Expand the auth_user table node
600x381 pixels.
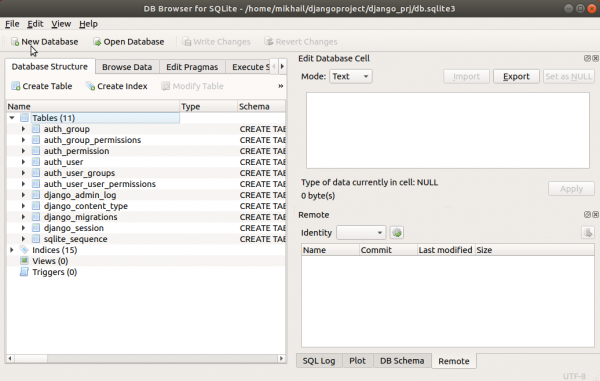(23, 162)
